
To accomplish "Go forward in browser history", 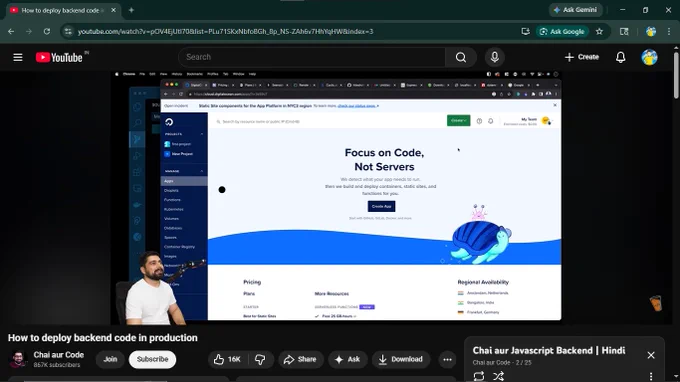I will tap(29, 31).
